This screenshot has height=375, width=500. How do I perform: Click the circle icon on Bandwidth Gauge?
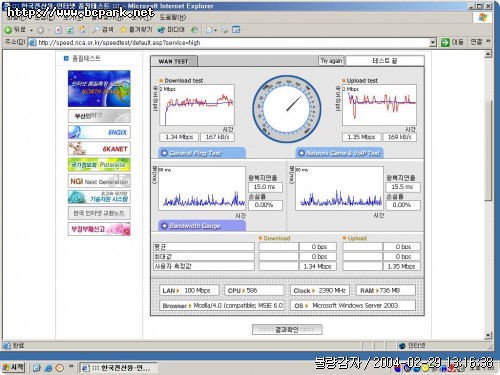[164, 226]
